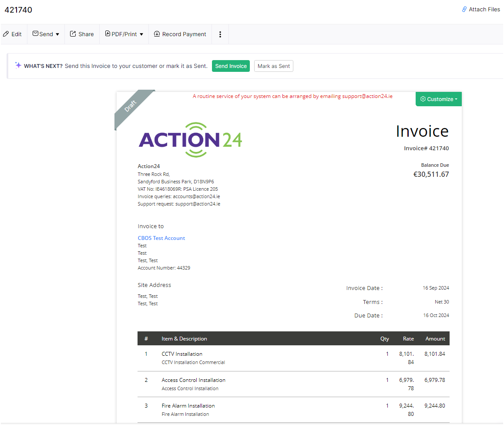This screenshot has height=425, width=504.
Task: Click the What's Next sparkle icon
Action: tap(18, 65)
